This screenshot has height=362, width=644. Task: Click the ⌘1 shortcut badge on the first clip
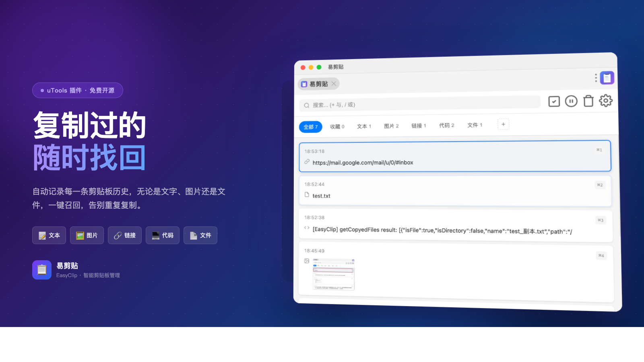click(599, 150)
